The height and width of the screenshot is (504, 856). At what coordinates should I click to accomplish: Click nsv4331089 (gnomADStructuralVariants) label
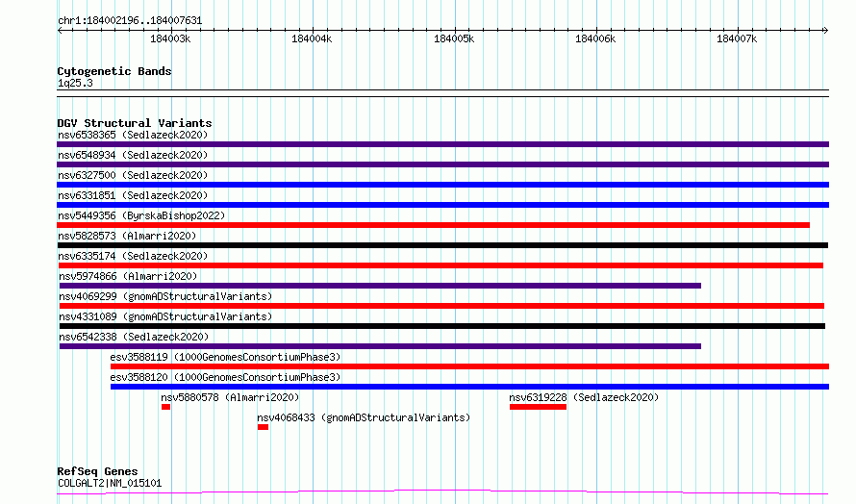[165, 316]
